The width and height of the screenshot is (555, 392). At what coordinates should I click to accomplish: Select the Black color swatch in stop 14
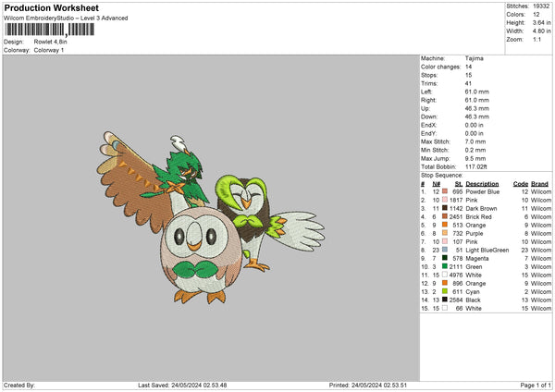click(444, 300)
